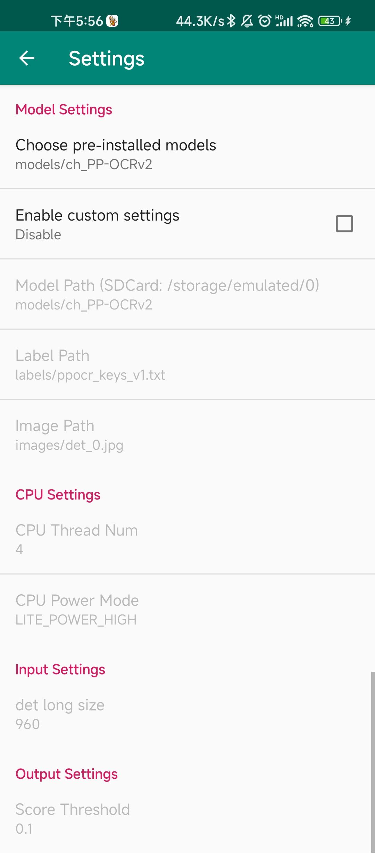
Task: Open Choose pre-installed models selector
Action: click(x=116, y=154)
